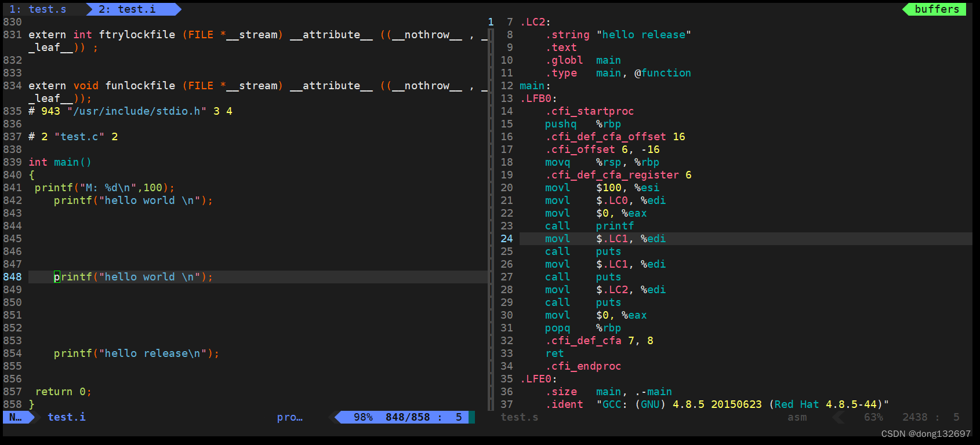Click the movl $100, %esi instruction
Viewport: 980px width, 445px height.
(x=602, y=188)
